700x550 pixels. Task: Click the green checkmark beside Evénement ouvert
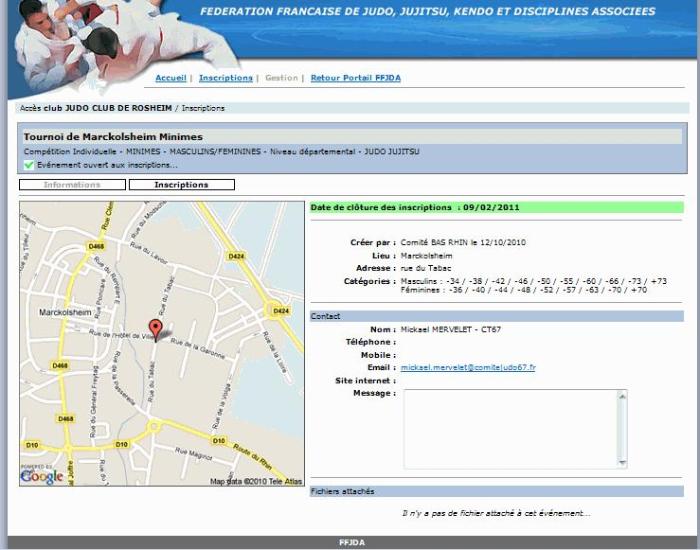[29, 165]
